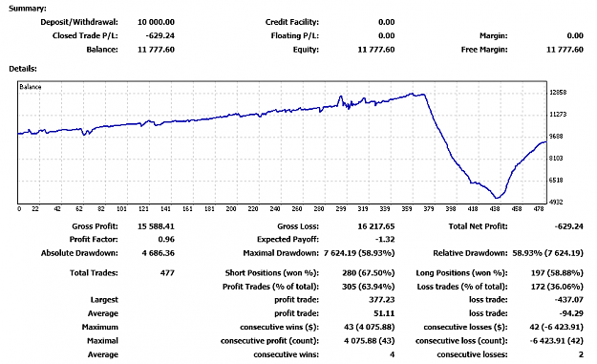Click the 4932 value on the chart axis
597x364 pixels.
[x=556, y=202]
